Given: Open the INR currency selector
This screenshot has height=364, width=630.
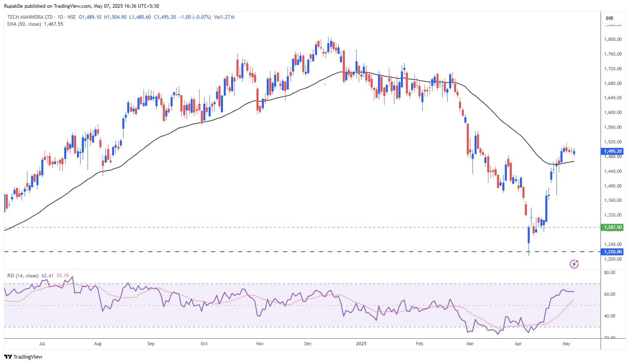Looking at the screenshot, I should pos(609,18).
